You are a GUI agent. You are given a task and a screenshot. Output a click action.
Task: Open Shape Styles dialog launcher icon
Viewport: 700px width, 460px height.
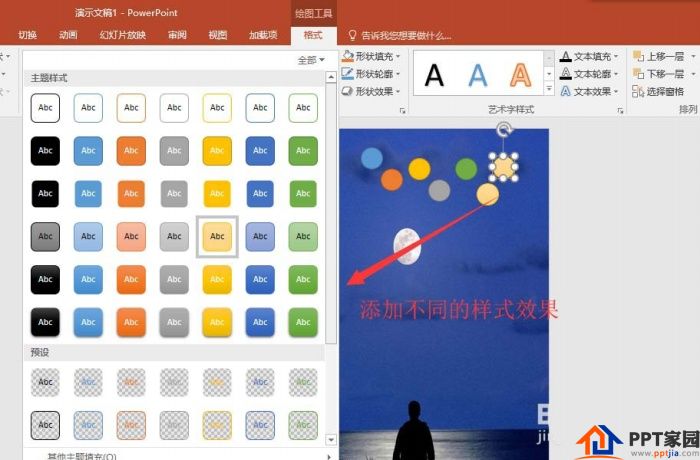[402, 111]
